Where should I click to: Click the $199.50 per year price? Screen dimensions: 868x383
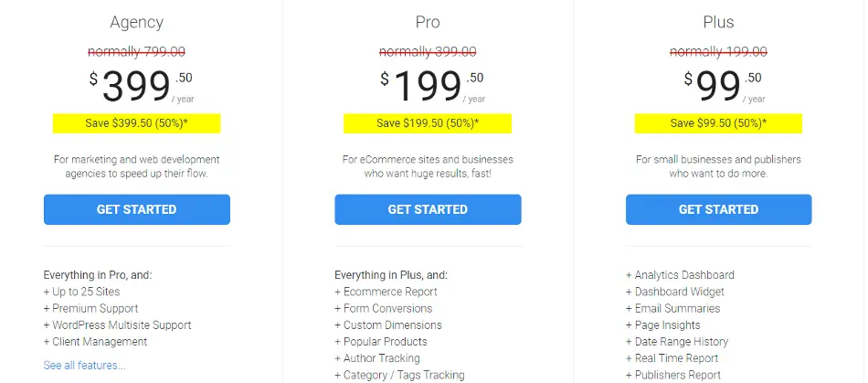click(432, 86)
